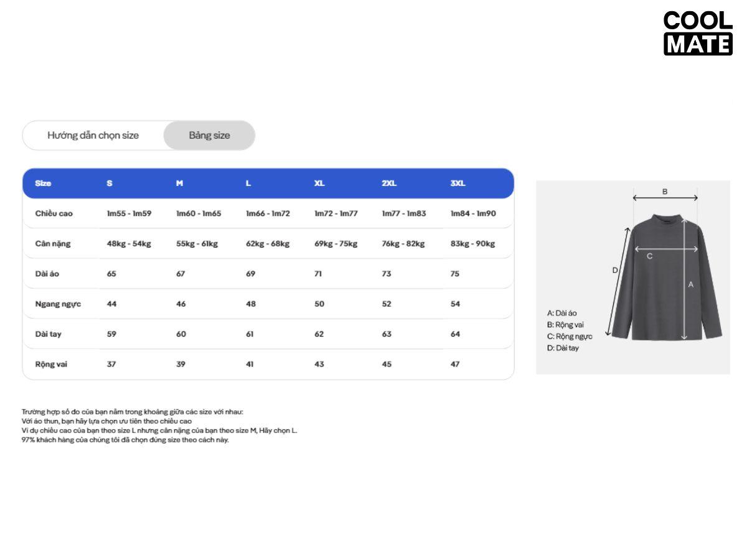The width and height of the screenshot is (747, 560).
Task: Switch to the Hướng dẫn chọn size tab
Action: coord(93,136)
